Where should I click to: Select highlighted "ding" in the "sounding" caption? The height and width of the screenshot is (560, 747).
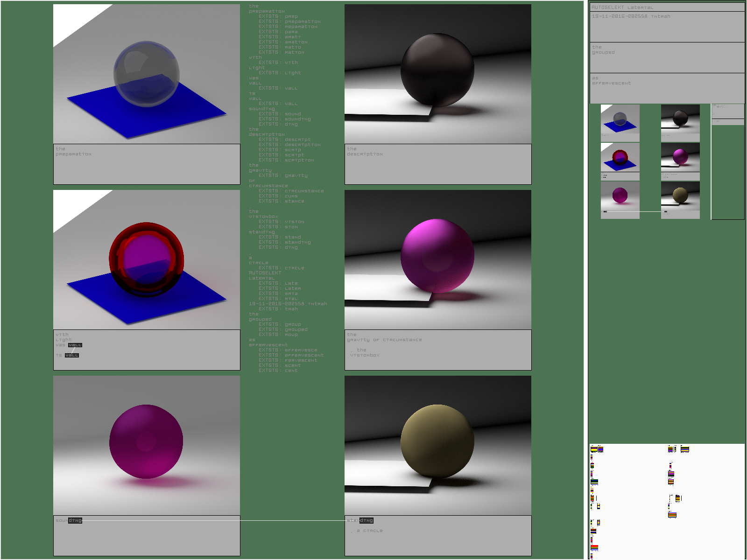[x=75, y=520]
